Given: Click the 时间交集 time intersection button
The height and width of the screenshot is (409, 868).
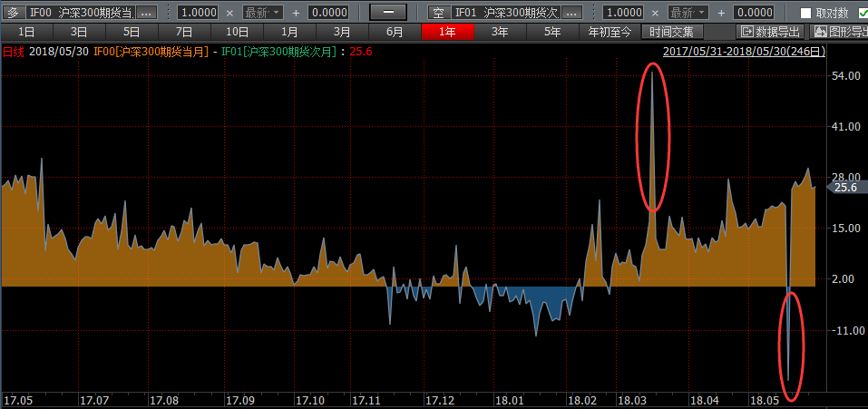Looking at the screenshot, I should [x=672, y=32].
